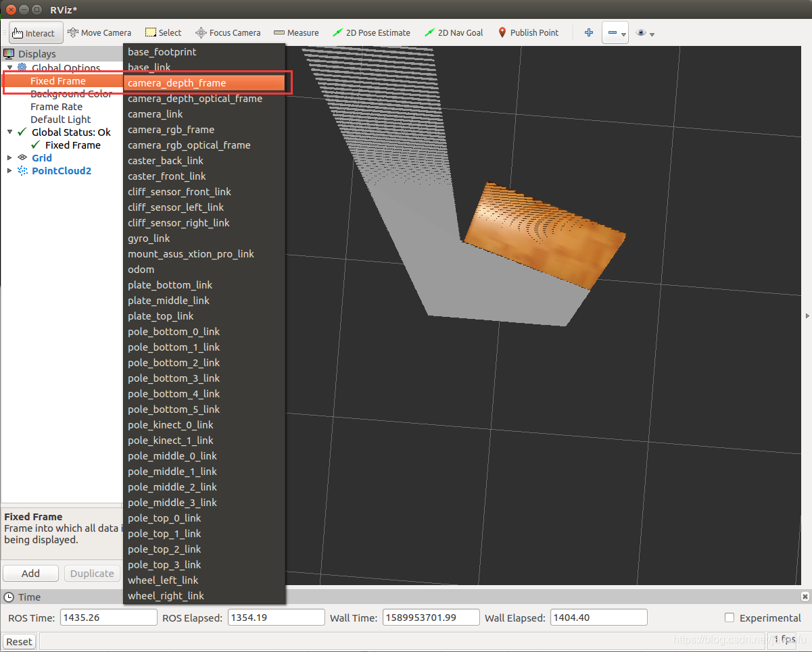Expand the PointCloud2 display item
The height and width of the screenshot is (652, 812).
click(x=9, y=170)
